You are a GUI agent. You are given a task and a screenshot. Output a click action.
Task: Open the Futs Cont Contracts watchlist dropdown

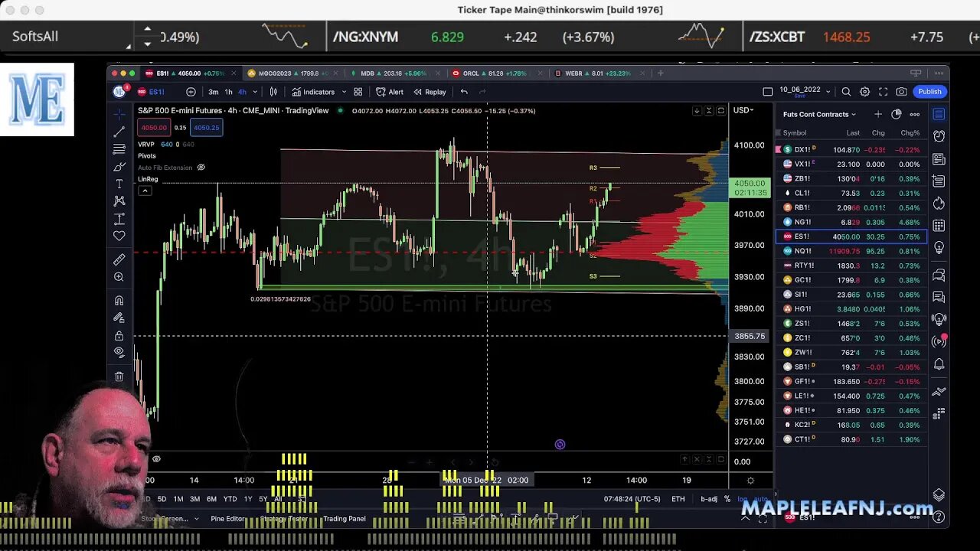tap(819, 114)
